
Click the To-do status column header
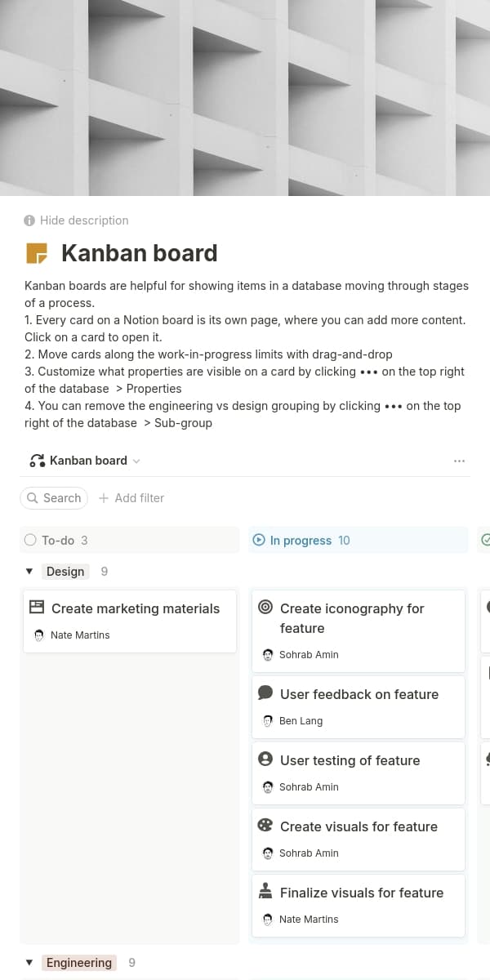coord(57,540)
